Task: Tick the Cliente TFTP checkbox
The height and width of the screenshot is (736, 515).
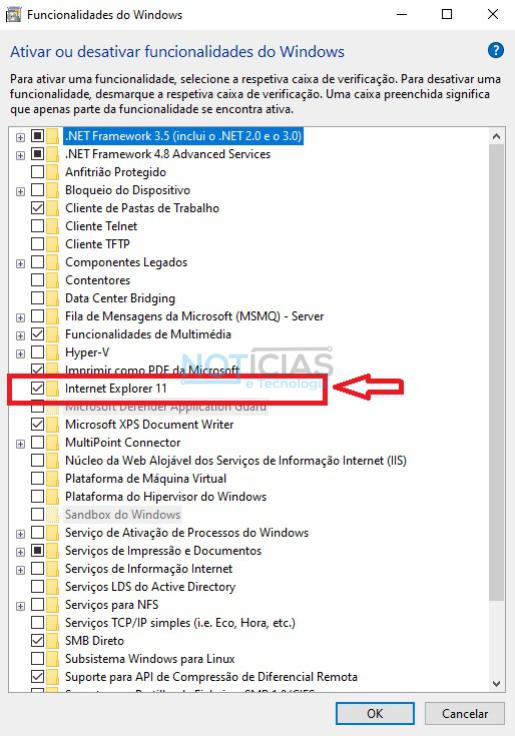Action: (x=38, y=244)
